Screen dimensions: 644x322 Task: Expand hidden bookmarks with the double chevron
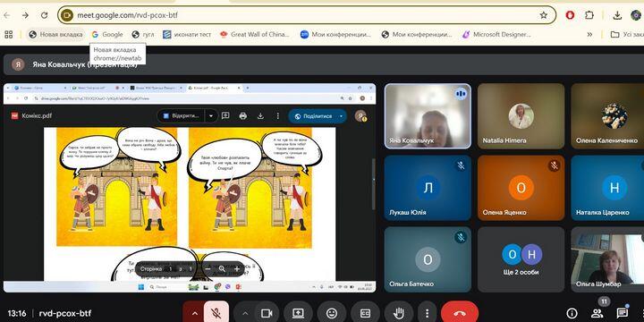coord(589,35)
